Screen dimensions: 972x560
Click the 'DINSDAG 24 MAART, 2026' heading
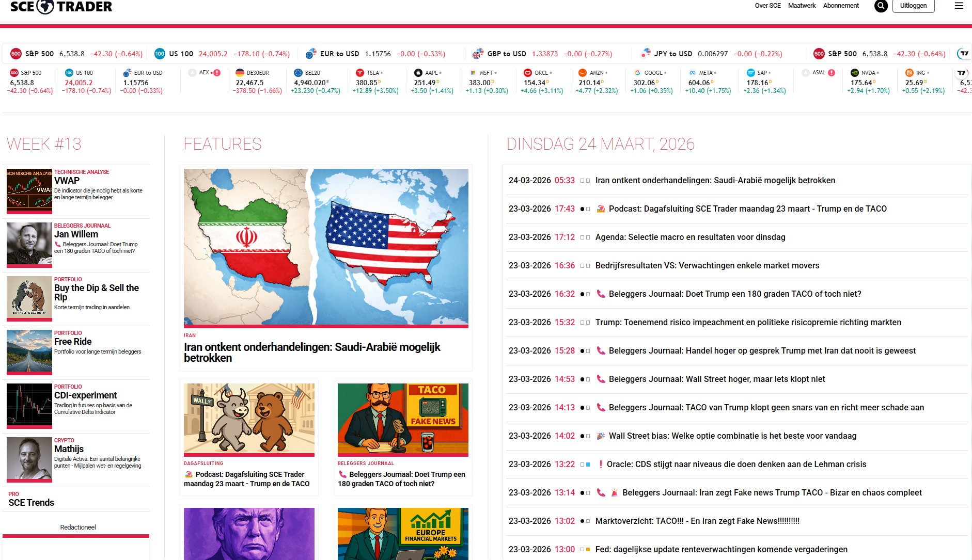[x=601, y=144]
